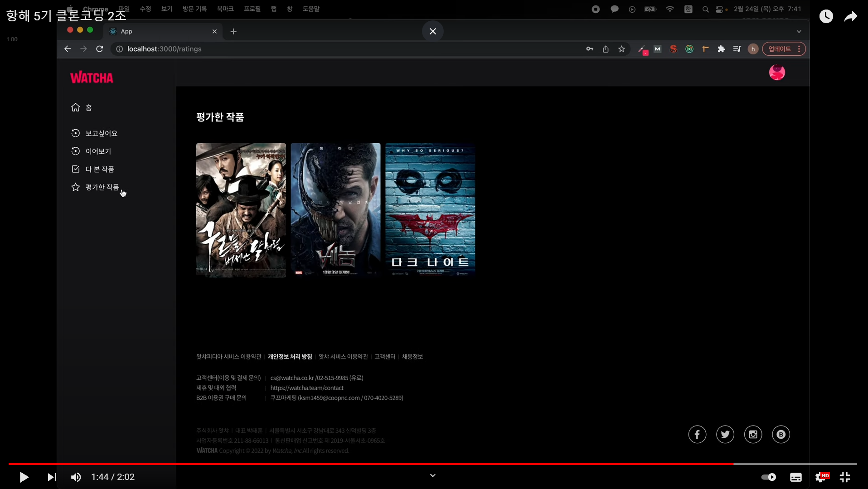Image resolution: width=868 pixels, height=489 pixels.
Task: Click the Share arrow icon
Action: pyautogui.click(x=850, y=16)
